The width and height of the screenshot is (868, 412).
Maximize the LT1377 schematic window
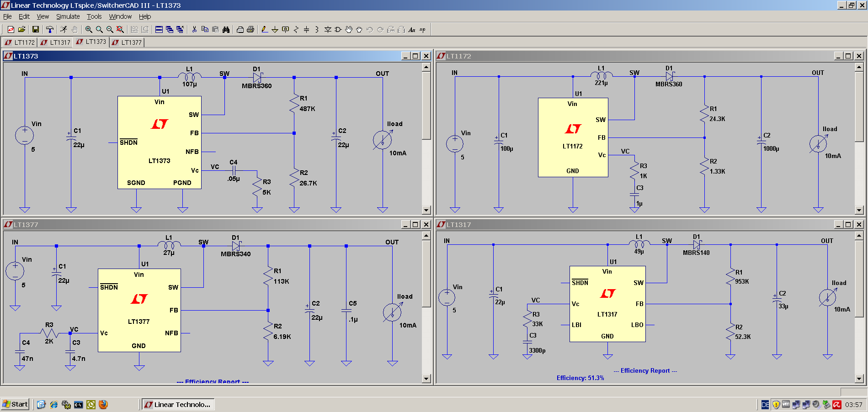(415, 224)
